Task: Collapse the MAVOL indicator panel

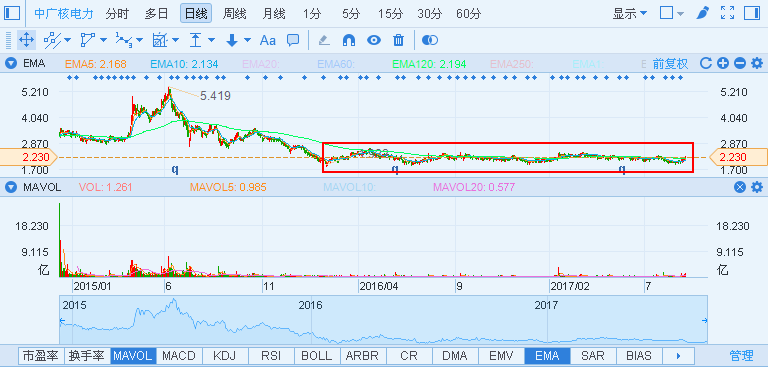Action: pyautogui.click(x=10, y=187)
